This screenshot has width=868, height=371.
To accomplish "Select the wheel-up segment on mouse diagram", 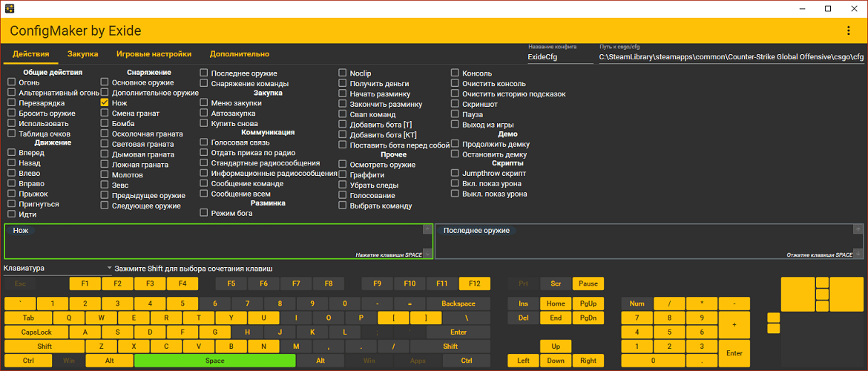I will pos(822,282).
